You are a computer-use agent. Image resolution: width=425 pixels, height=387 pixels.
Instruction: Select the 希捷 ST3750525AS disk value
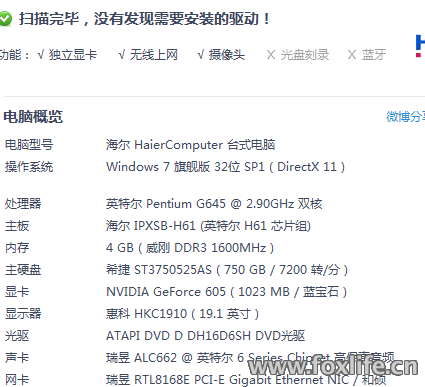click(227, 270)
